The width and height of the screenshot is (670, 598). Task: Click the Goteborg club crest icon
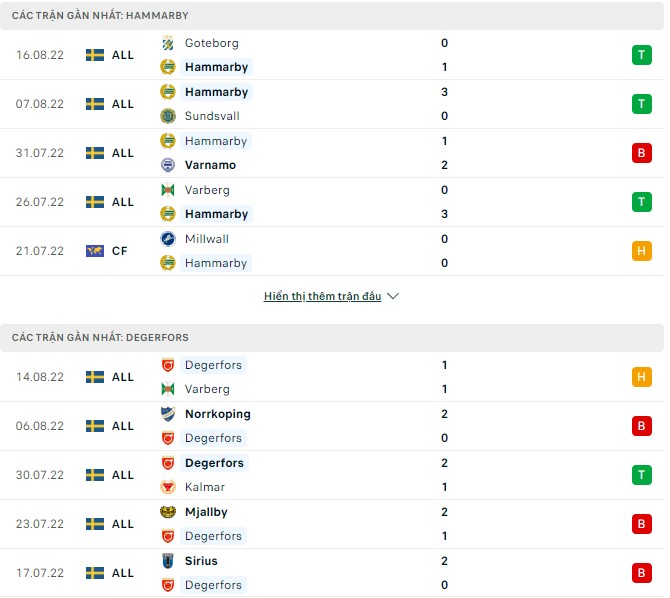coord(167,43)
